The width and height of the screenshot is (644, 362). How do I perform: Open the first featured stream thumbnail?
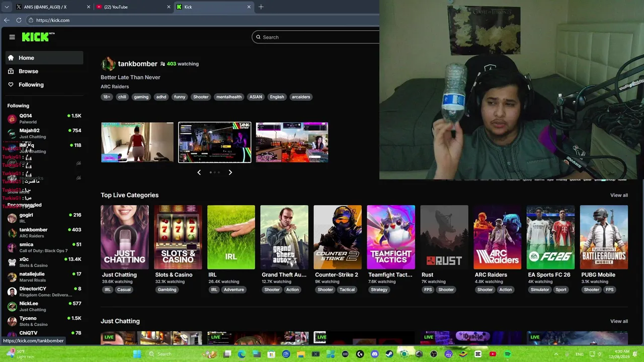click(137, 142)
